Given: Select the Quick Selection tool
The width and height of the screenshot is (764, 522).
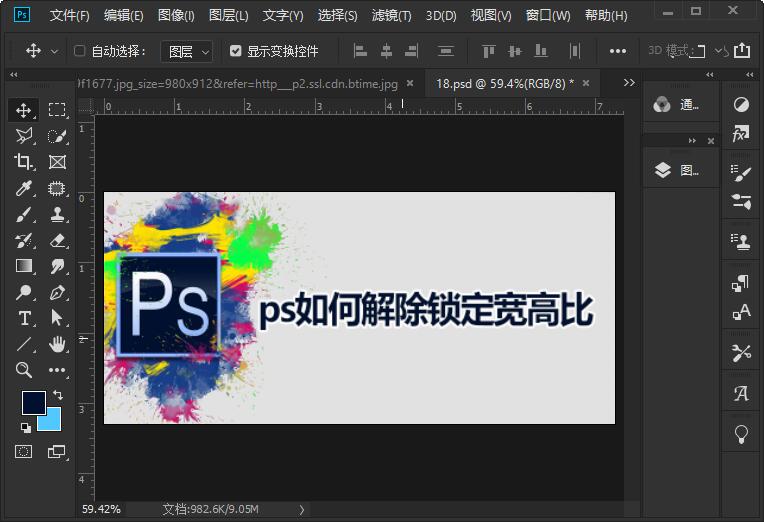Looking at the screenshot, I should pos(57,136).
